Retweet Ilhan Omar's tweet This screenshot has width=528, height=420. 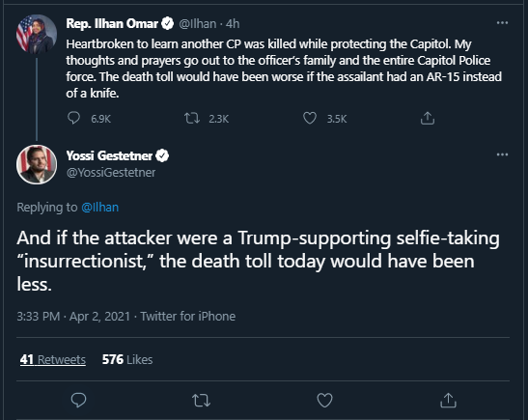(x=192, y=118)
